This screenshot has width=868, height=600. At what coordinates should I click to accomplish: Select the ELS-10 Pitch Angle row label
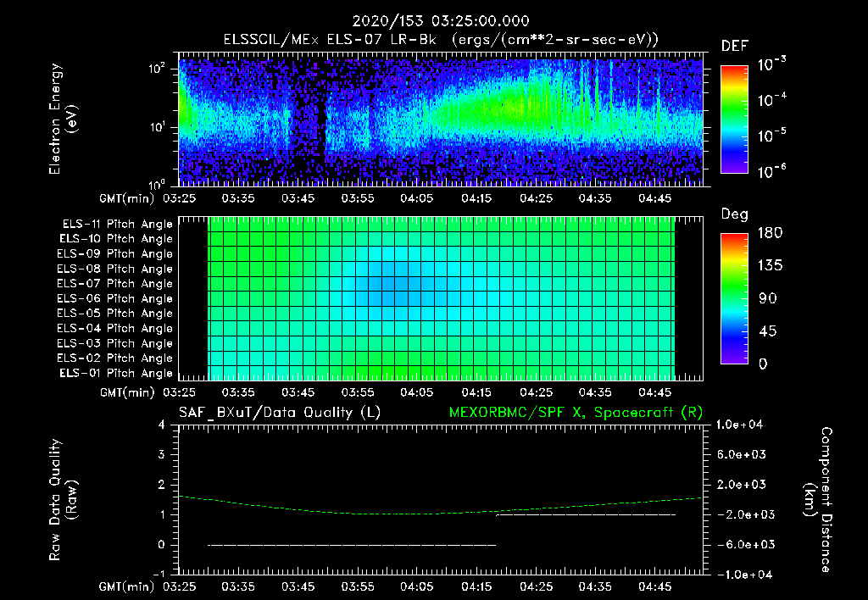click(x=116, y=239)
